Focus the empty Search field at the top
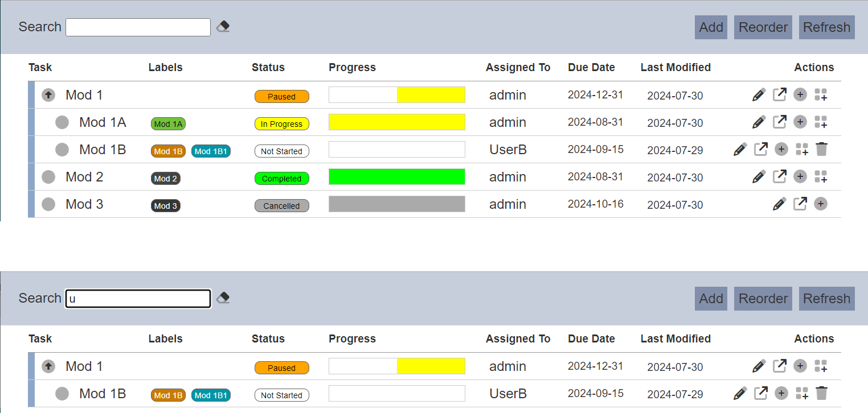Screen dimensions: 868x413 click(x=138, y=27)
